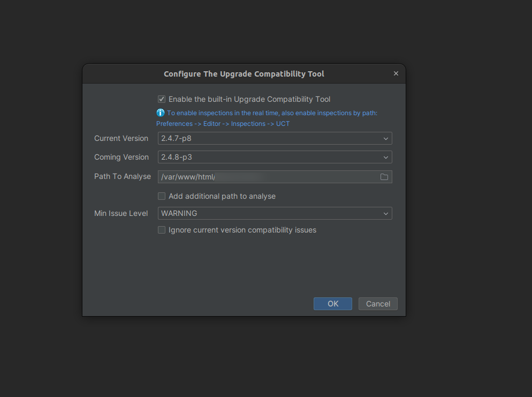532x397 pixels.
Task: Click the 2.4.8-p3 version value
Action: tap(177, 157)
